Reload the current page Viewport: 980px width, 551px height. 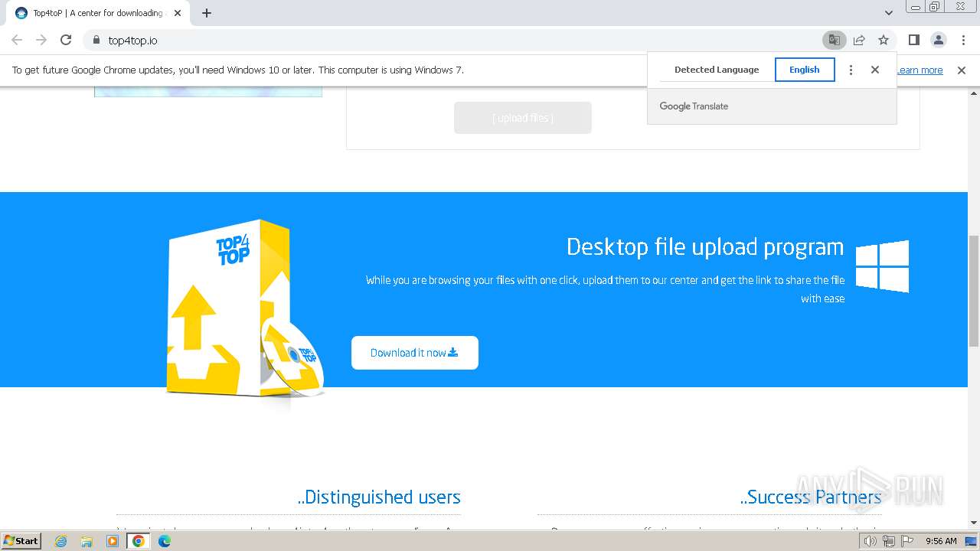pos(66,40)
